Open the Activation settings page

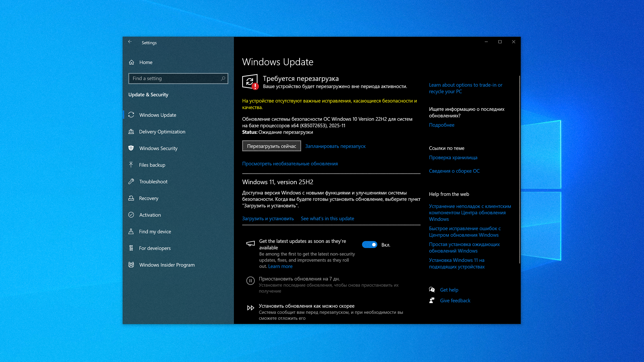(150, 215)
